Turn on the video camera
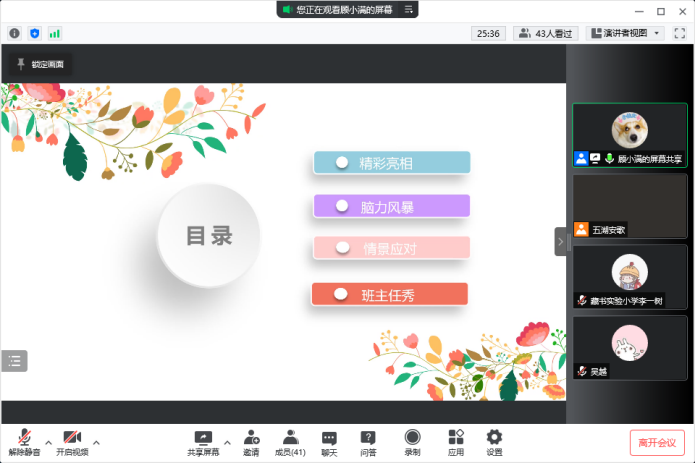Screen dimensions: 695x463 72,443
